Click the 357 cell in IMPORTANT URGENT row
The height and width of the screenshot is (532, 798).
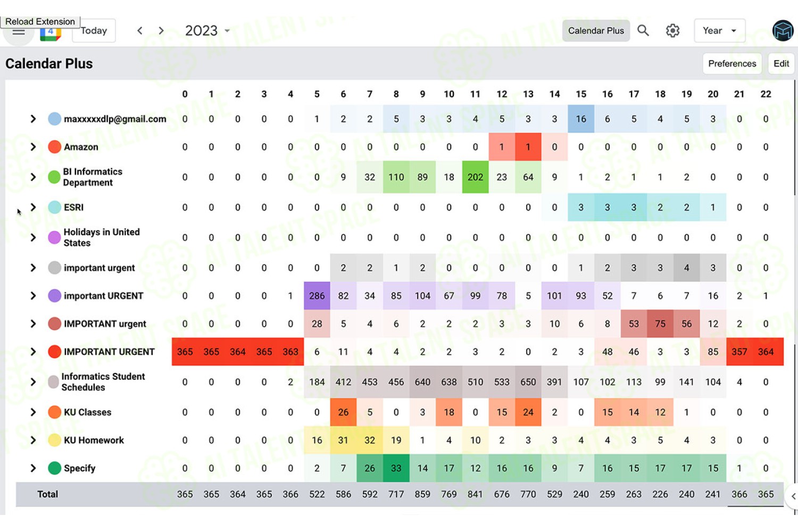(x=739, y=352)
